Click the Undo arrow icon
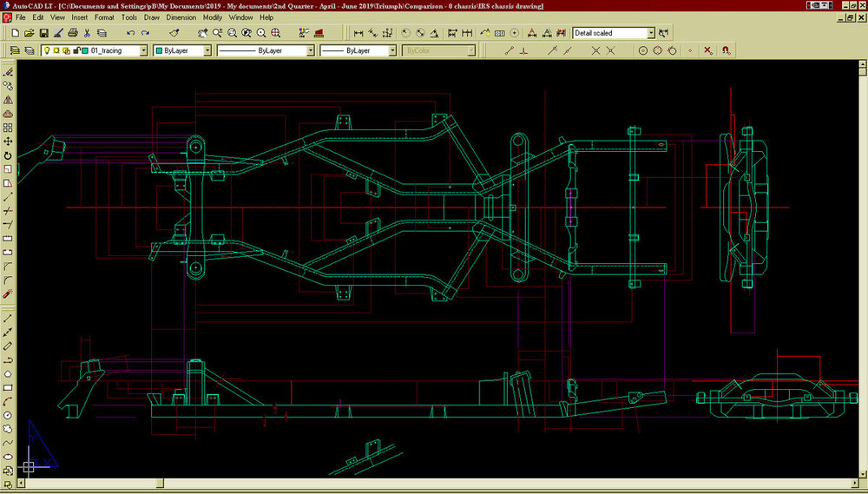868x494 pixels. coord(131,33)
